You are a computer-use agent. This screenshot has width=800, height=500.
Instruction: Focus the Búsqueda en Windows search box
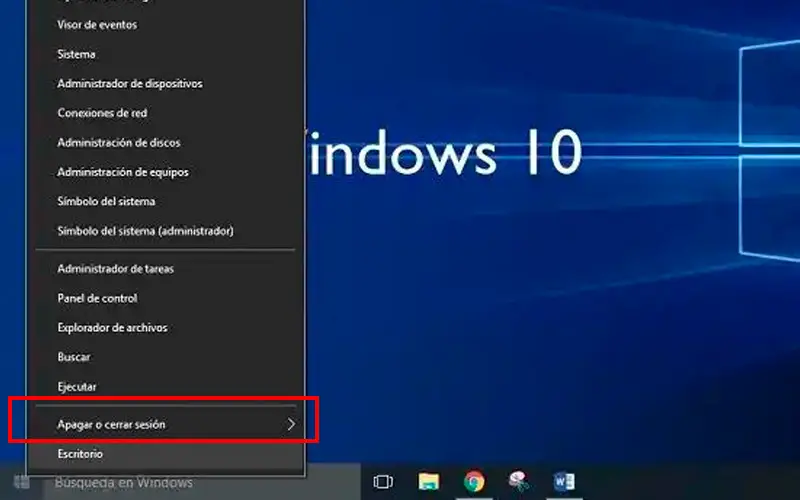click(202, 482)
